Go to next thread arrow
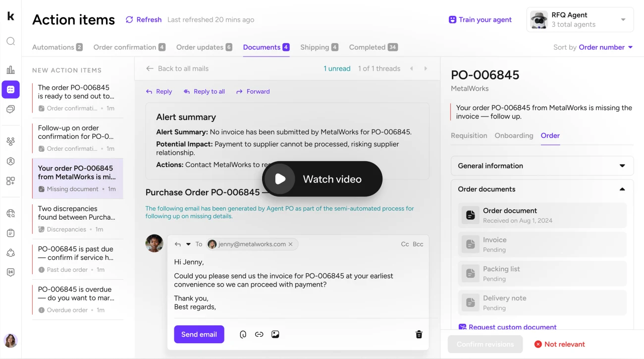Screen dimensions: 644x359 pyautogui.click(x=426, y=68)
